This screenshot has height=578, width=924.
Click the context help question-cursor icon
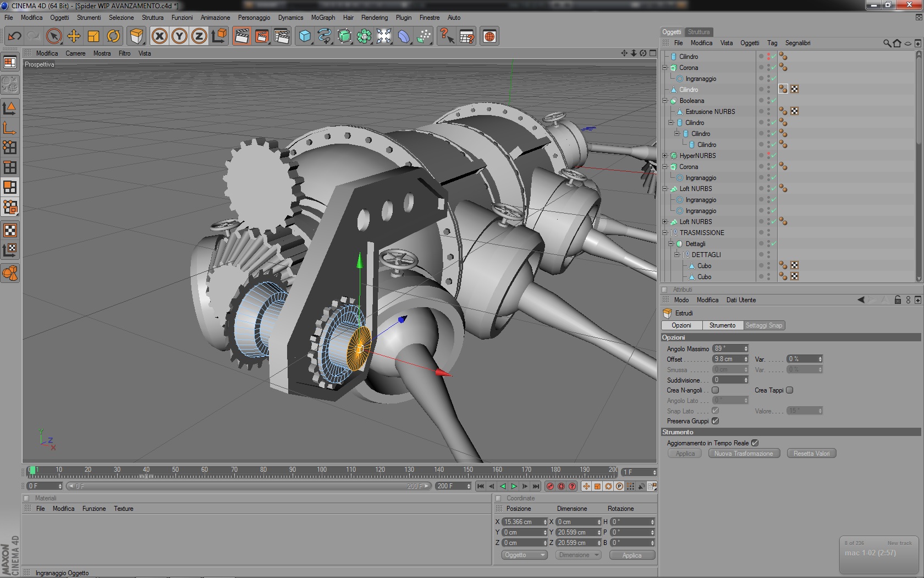(x=447, y=36)
